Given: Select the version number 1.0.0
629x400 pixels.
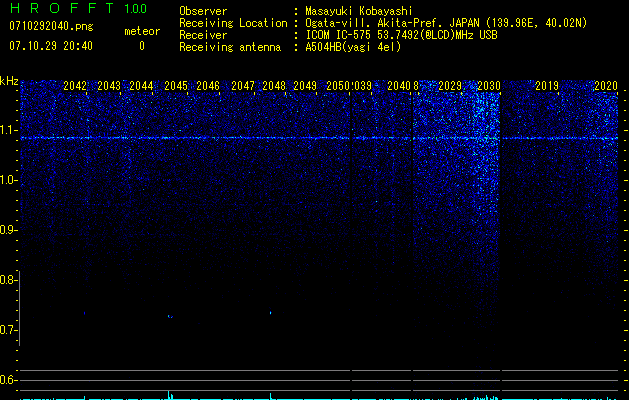Looking at the screenshot, I should tap(135, 9).
